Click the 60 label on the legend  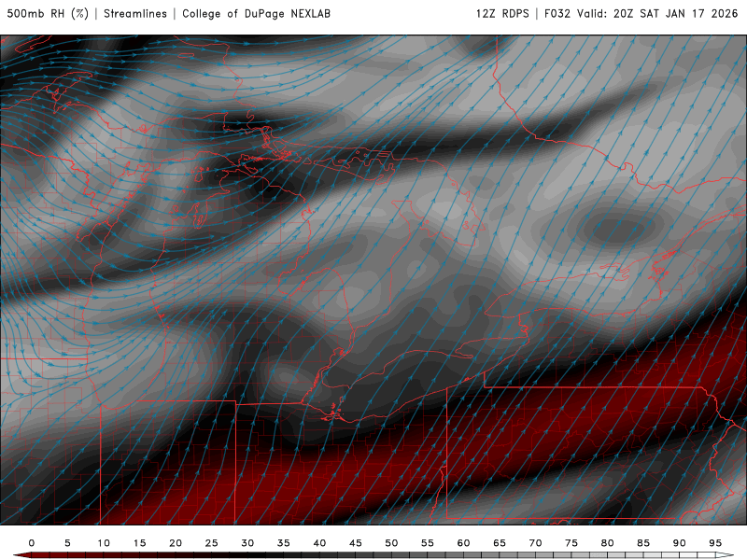tap(463, 543)
